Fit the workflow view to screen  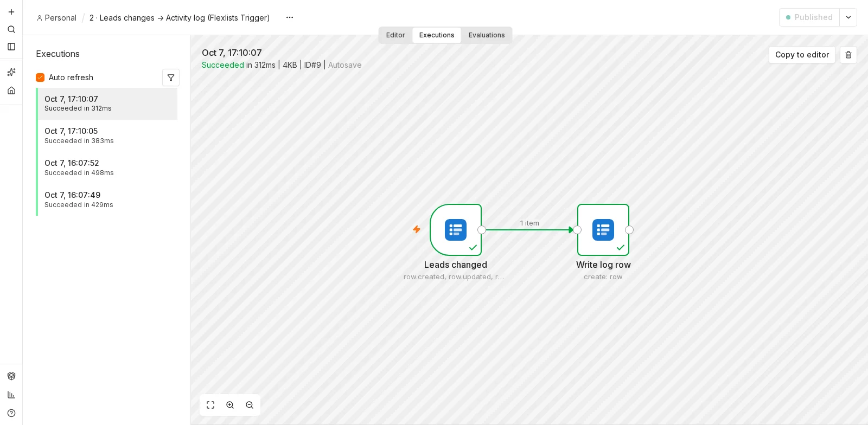210,405
